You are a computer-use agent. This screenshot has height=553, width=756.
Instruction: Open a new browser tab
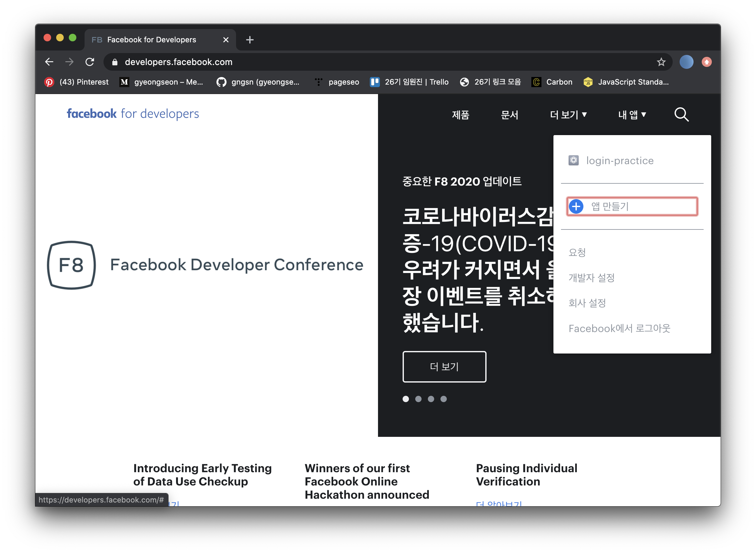(250, 40)
